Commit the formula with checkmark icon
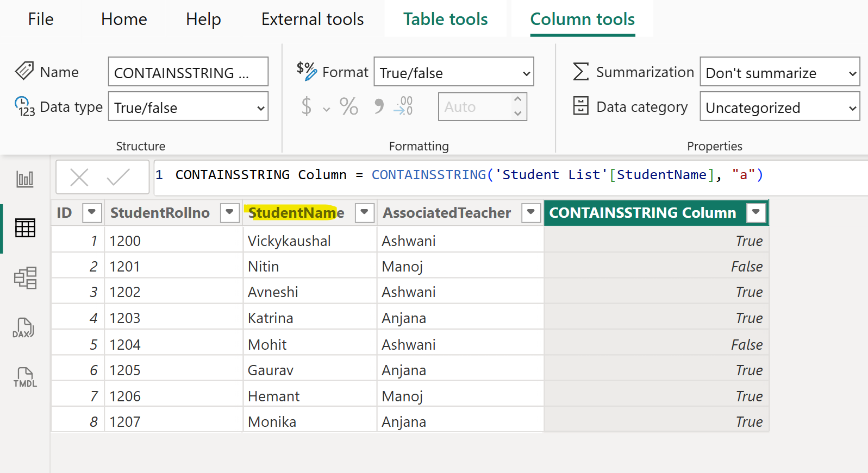Screen dimensions: 868x473 point(118,177)
